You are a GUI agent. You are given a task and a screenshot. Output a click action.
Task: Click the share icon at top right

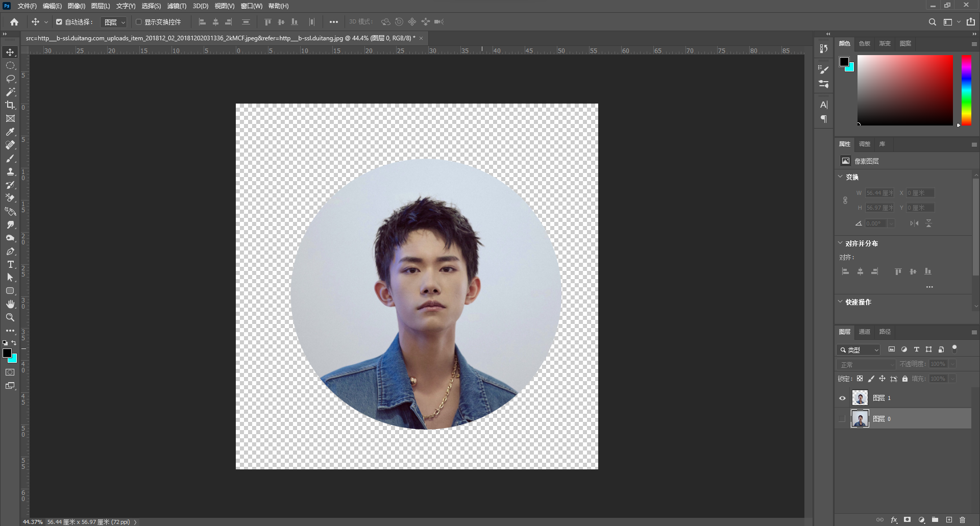[971, 22]
